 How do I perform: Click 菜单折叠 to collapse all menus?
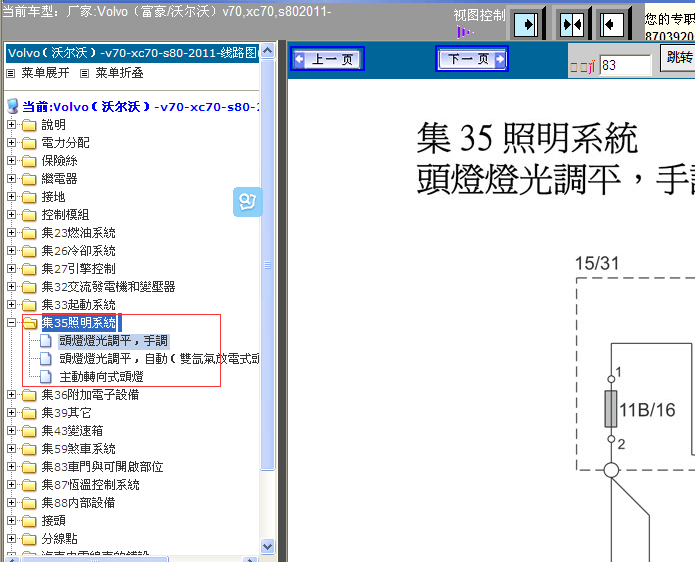[x=119, y=73]
